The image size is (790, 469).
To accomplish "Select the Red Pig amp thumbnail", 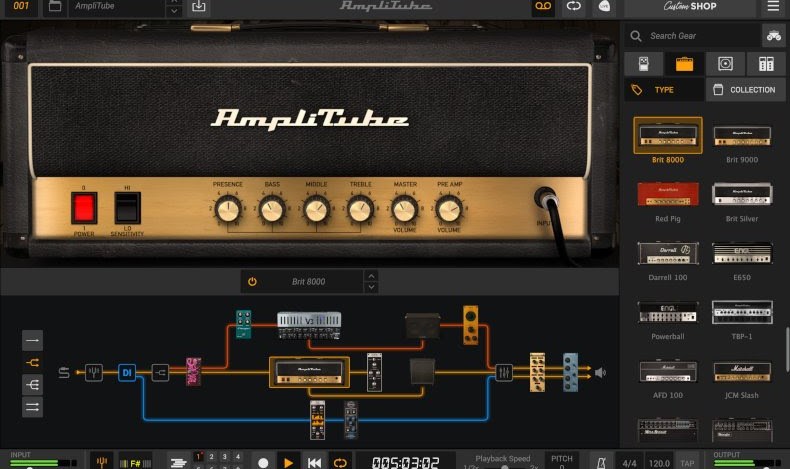I will point(667,194).
